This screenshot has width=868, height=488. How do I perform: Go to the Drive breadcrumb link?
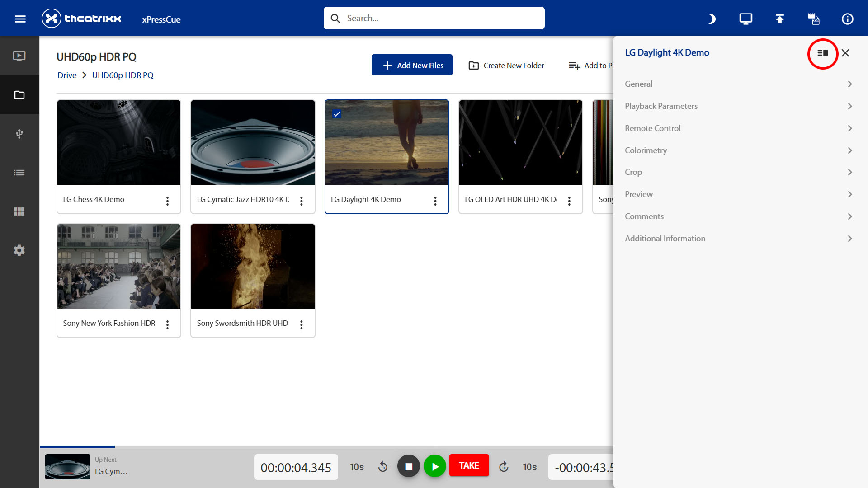click(x=67, y=75)
